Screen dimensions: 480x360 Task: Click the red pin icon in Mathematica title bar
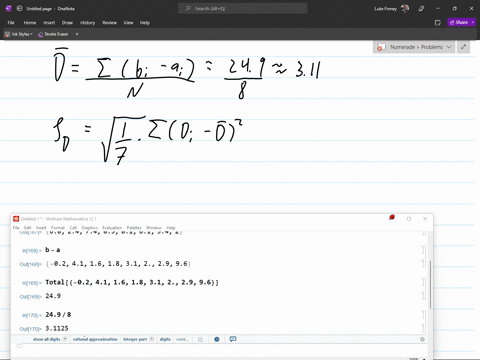392,218
